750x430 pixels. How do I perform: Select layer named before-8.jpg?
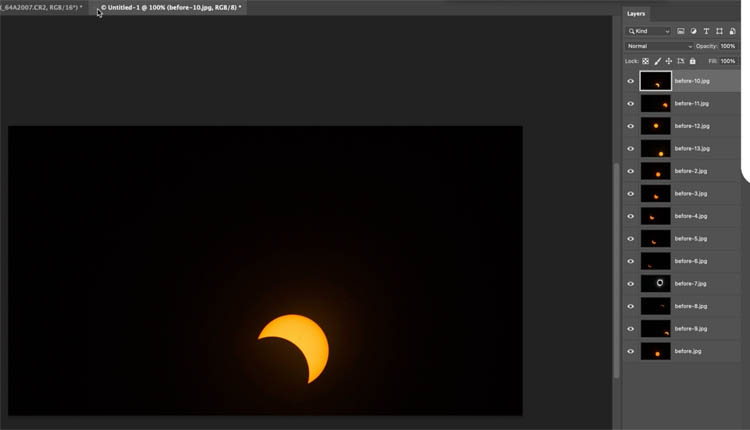(x=691, y=306)
